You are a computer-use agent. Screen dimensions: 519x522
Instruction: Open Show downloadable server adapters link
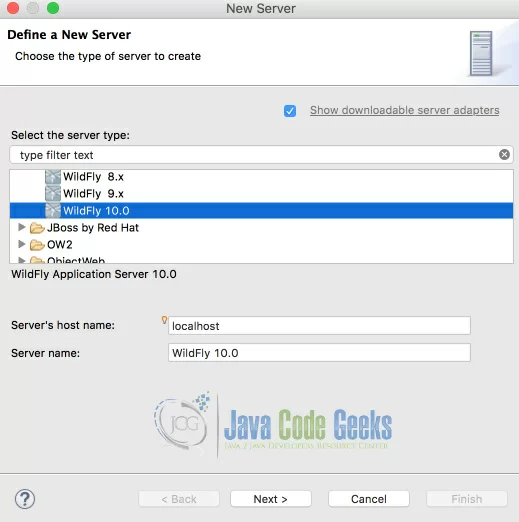point(404,110)
